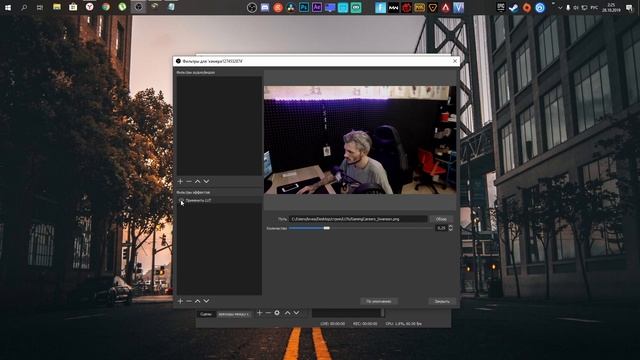Open Steam from the tray area

[x=513, y=7]
